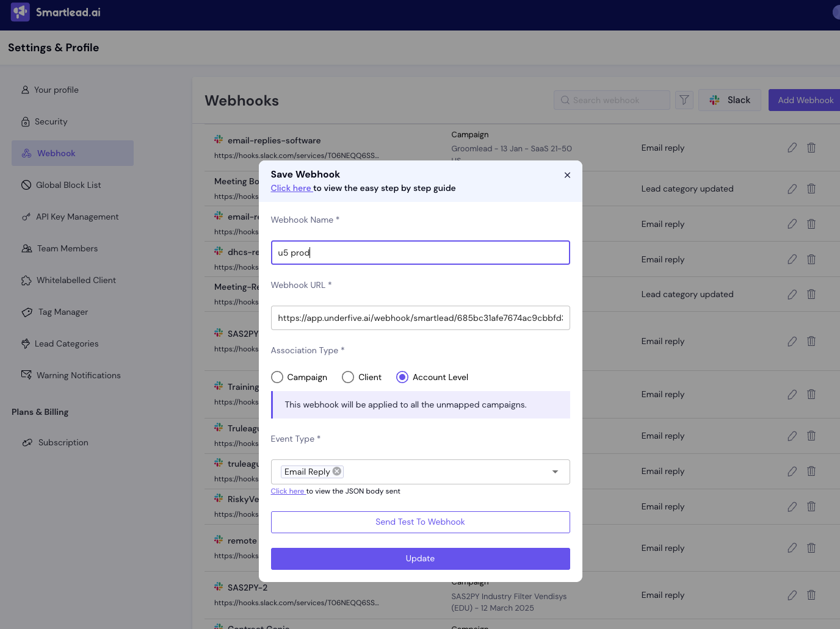
Task: Open the Subscription page under Plans & Billing
Action: pos(63,442)
